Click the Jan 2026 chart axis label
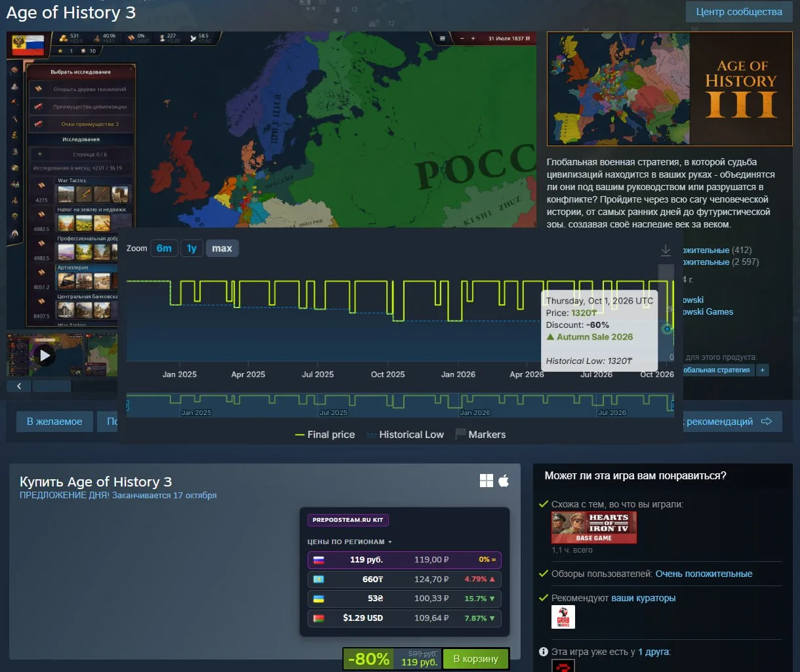The width and height of the screenshot is (800, 672). tap(458, 374)
